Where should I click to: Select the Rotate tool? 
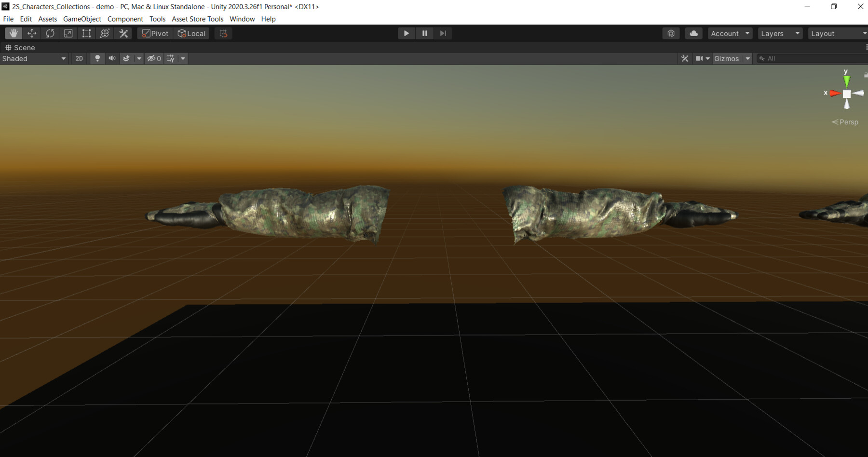click(50, 33)
